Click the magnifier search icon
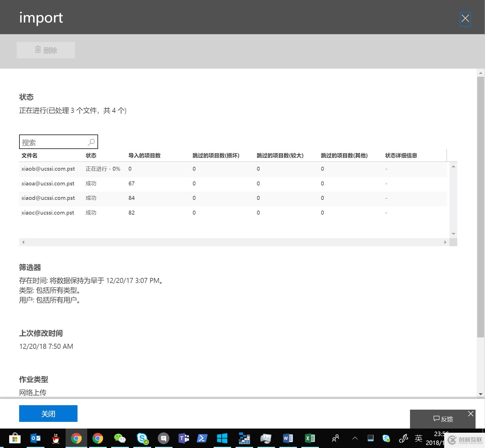485x448 pixels. pyautogui.click(x=91, y=142)
